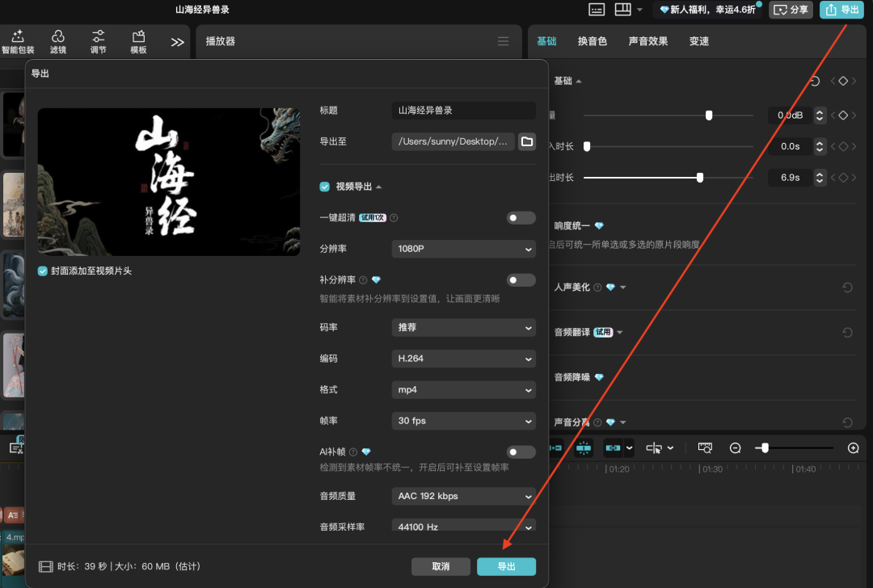The image size is (873, 588).
Task: Open 码率 推荐 dropdown
Action: 464,328
